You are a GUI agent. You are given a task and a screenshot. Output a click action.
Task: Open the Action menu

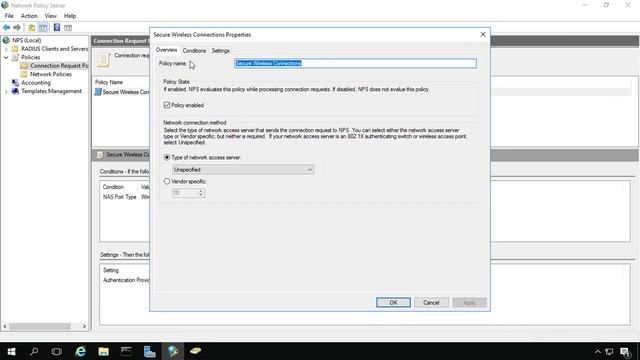point(29,16)
